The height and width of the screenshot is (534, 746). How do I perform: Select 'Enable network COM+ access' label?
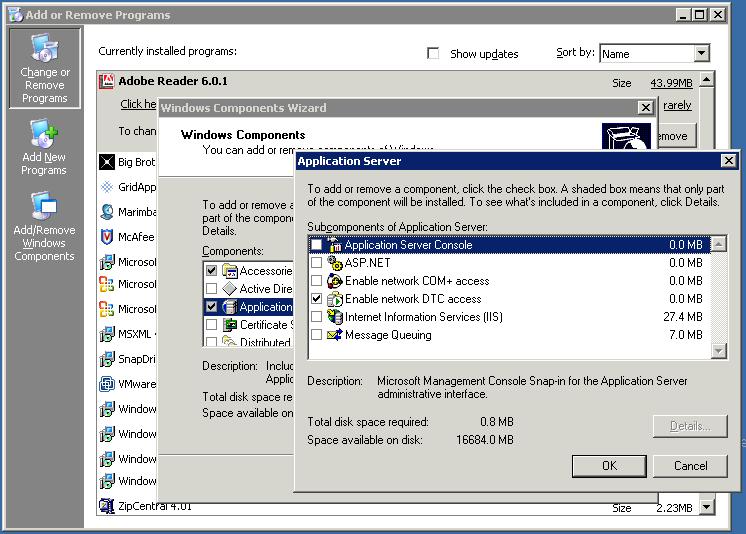click(417, 281)
